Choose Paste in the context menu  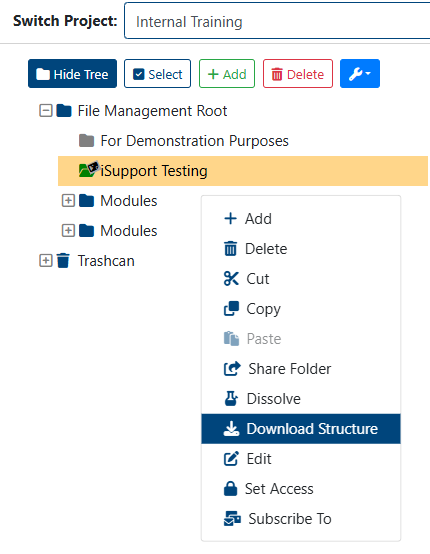(301, 339)
